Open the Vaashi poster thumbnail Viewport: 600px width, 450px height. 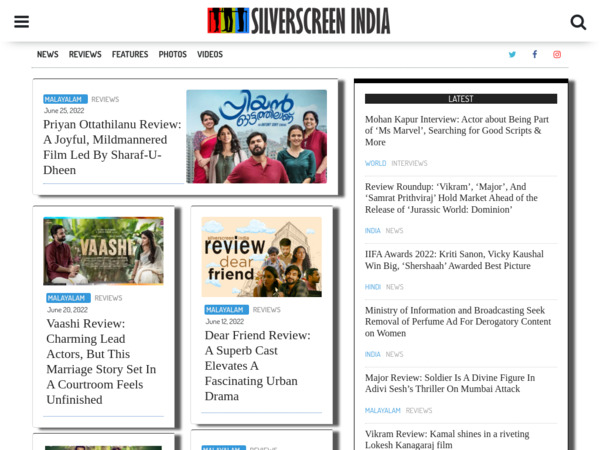coord(103,251)
